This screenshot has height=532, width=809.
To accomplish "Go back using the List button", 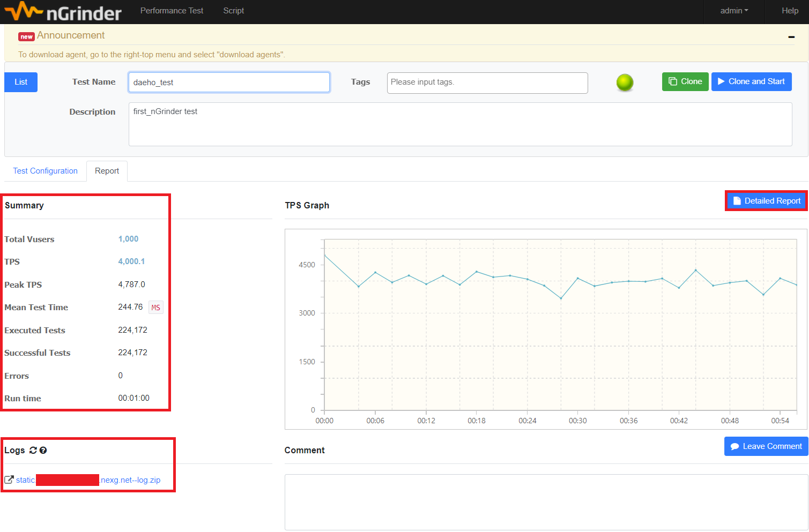I will click(21, 82).
